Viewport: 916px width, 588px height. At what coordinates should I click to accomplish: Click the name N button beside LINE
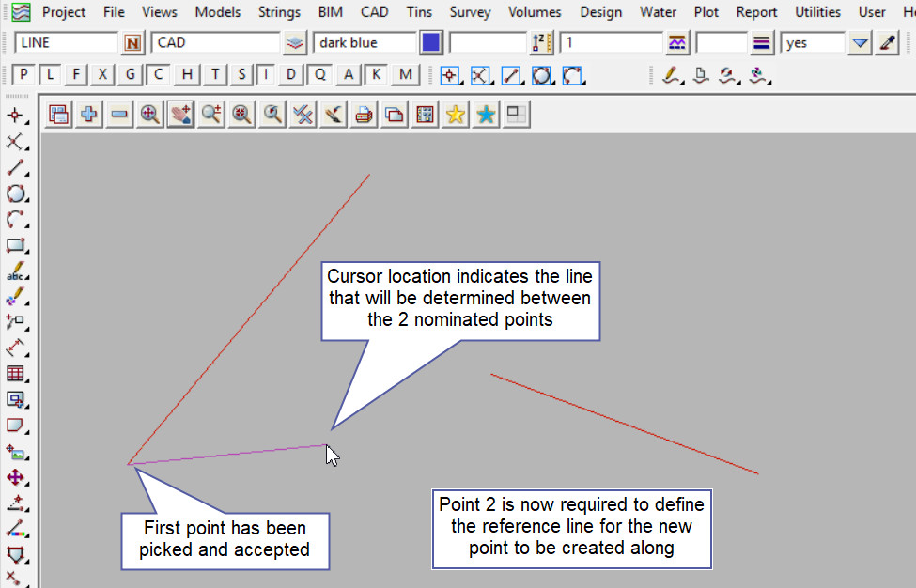tap(133, 43)
